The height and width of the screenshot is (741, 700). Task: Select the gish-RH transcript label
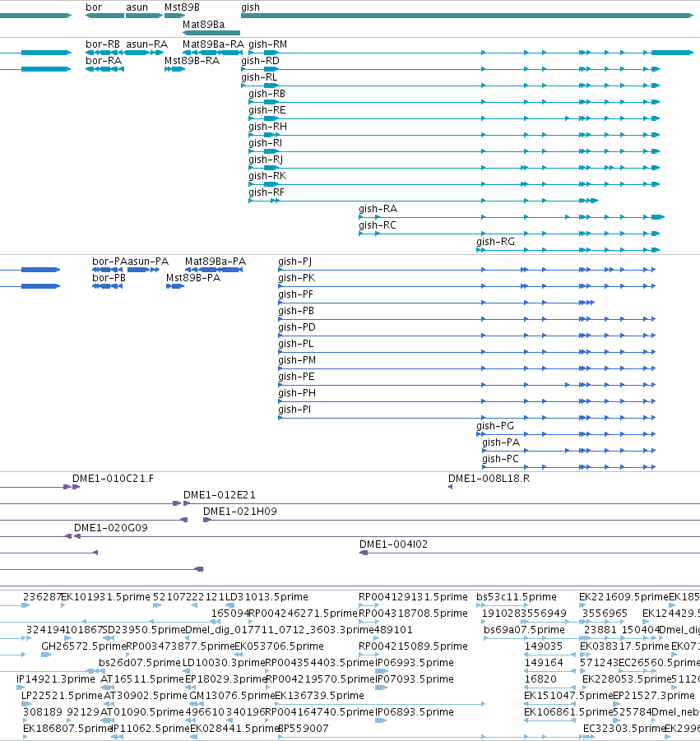[x=267, y=127]
